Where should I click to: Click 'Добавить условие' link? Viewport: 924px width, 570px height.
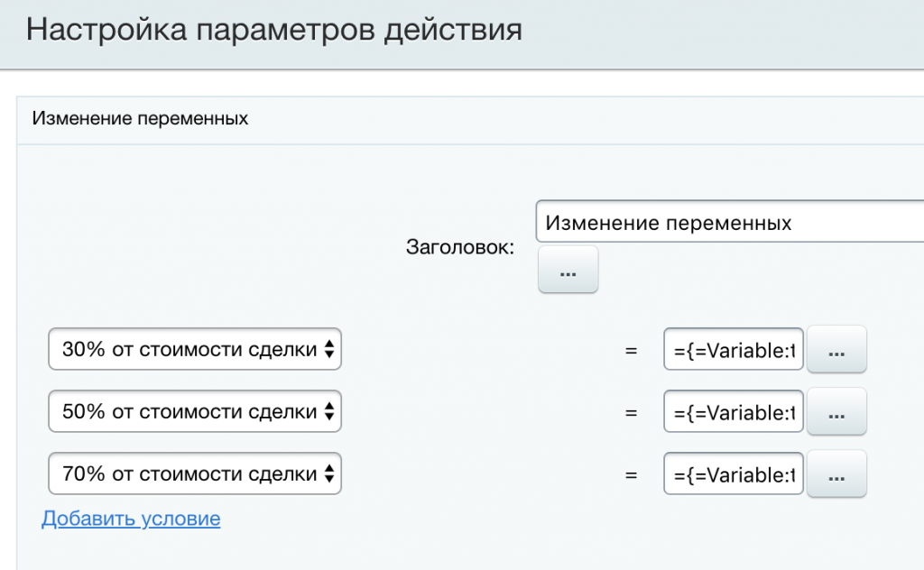[x=131, y=519]
